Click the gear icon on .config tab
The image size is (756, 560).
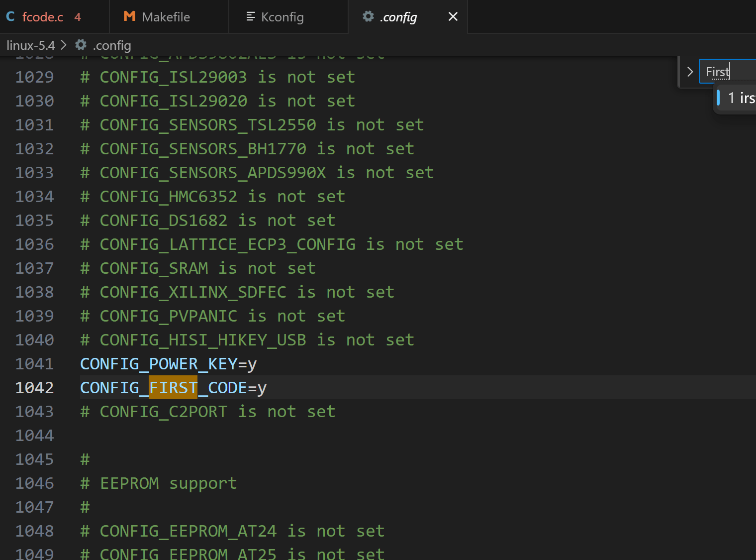368,16
